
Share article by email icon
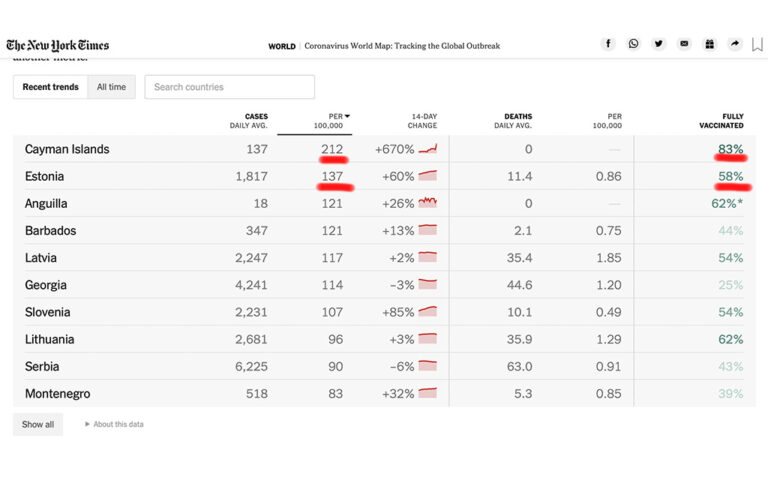(684, 44)
